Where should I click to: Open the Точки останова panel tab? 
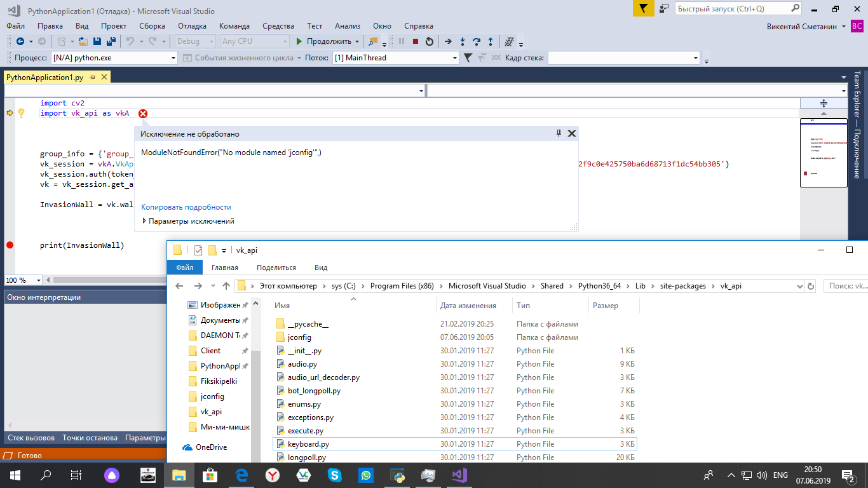pyautogui.click(x=90, y=438)
